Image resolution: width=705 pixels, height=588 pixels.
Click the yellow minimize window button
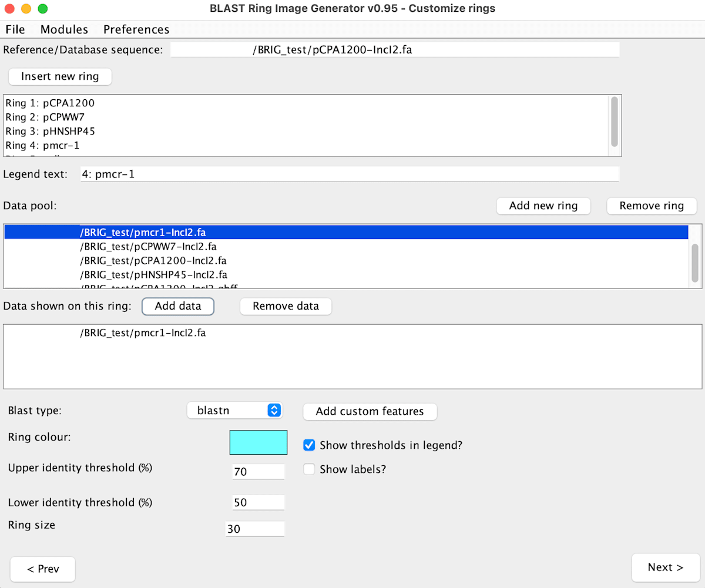click(x=26, y=9)
